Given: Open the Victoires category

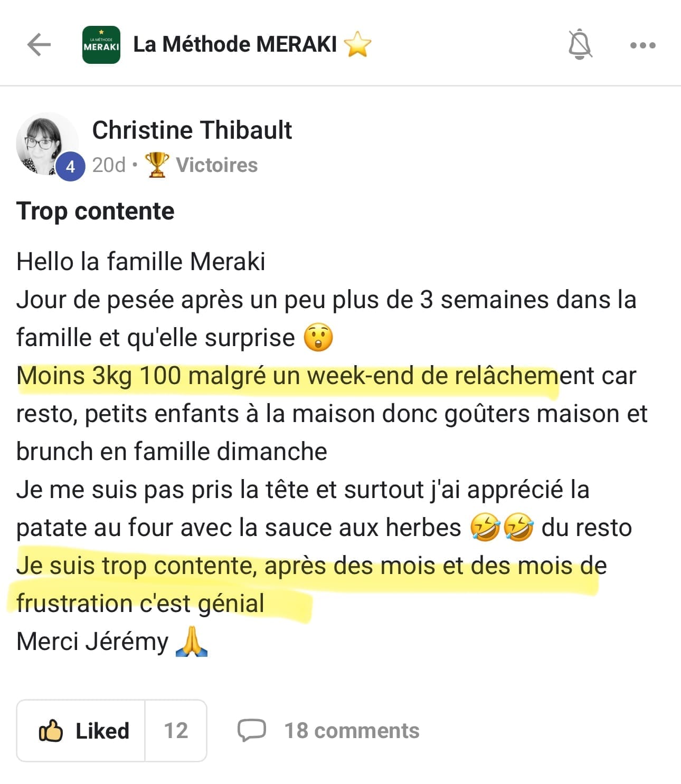Looking at the screenshot, I should [x=216, y=165].
